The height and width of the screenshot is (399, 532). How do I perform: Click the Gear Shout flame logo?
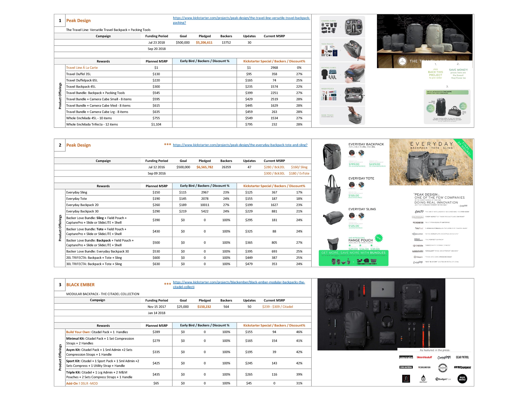coord(423,379)
